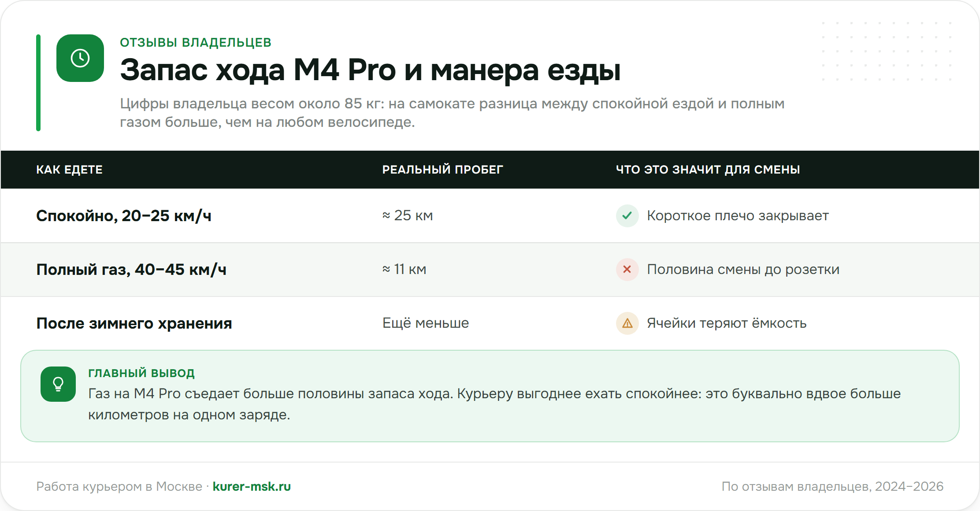Click the 'Ячейки теряют ёмкость' text
Viewport: 980px width, 511px height.
click(x=727, y=323)
